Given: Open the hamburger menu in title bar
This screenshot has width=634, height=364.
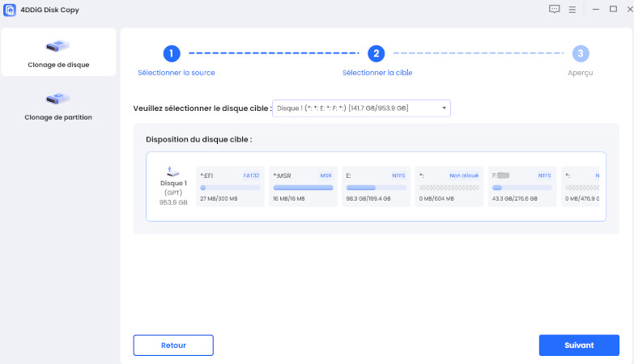Looking at the screenshot, I should pos(572,10).
